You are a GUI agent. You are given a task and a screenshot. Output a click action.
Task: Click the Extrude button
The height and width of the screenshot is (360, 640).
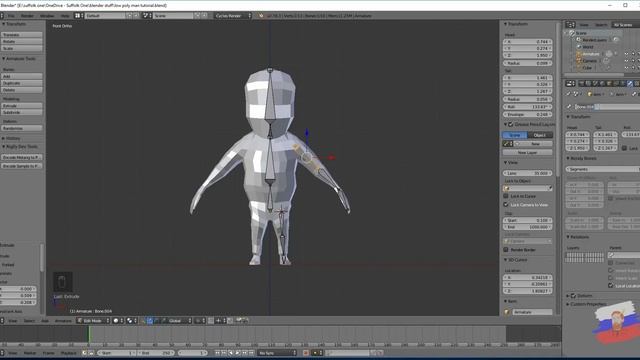point(22,105)
